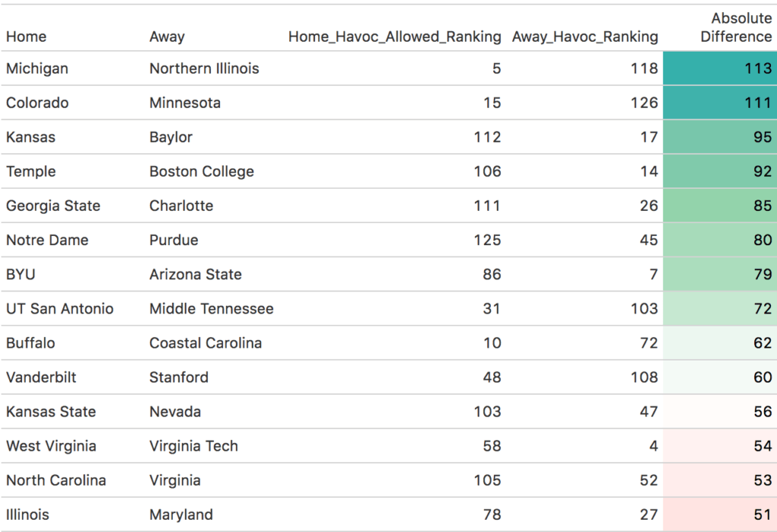Click the Georgia State home cell

[53, 206]
